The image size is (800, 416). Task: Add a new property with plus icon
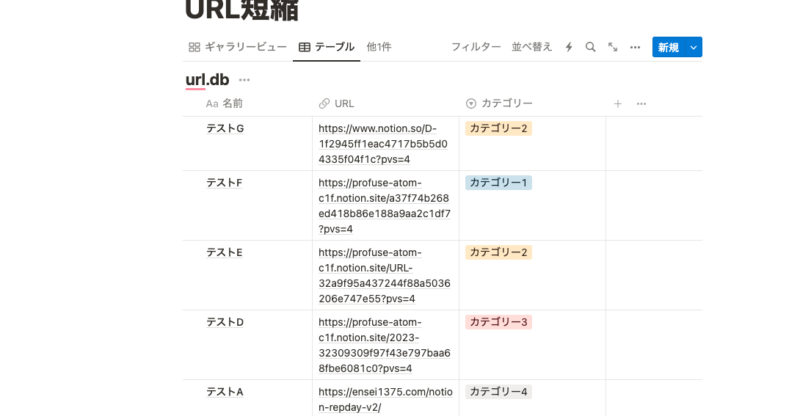tap(618, 104)
